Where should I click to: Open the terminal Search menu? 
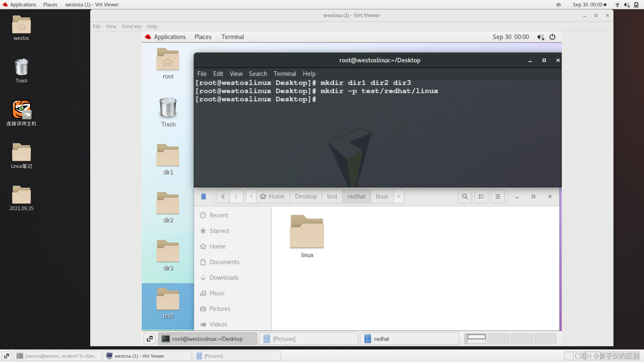pos(258,74)
